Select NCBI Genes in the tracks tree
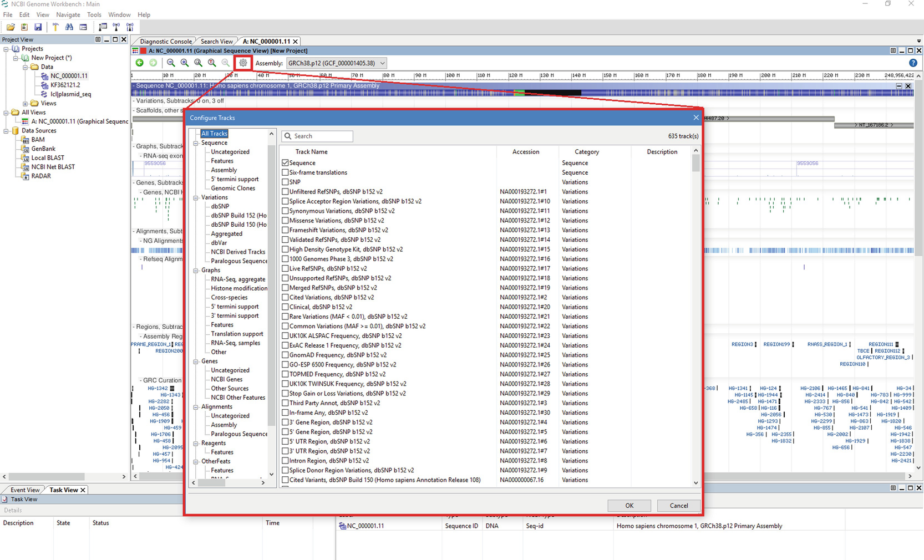This screenshot has height=560, width=924. click(x=226, y=379)
